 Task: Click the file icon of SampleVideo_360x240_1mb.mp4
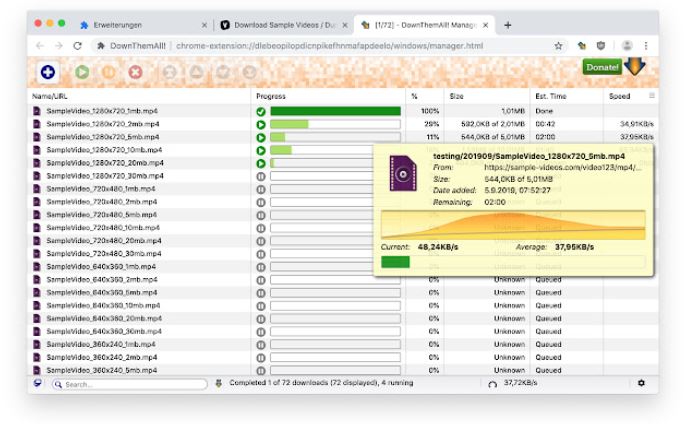click(37, 344)
